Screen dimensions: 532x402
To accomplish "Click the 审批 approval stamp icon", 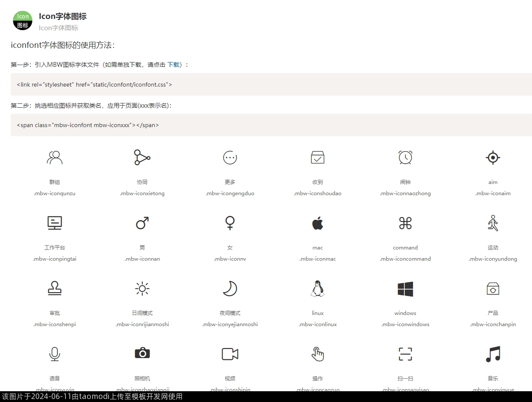I will pos(55,288).
